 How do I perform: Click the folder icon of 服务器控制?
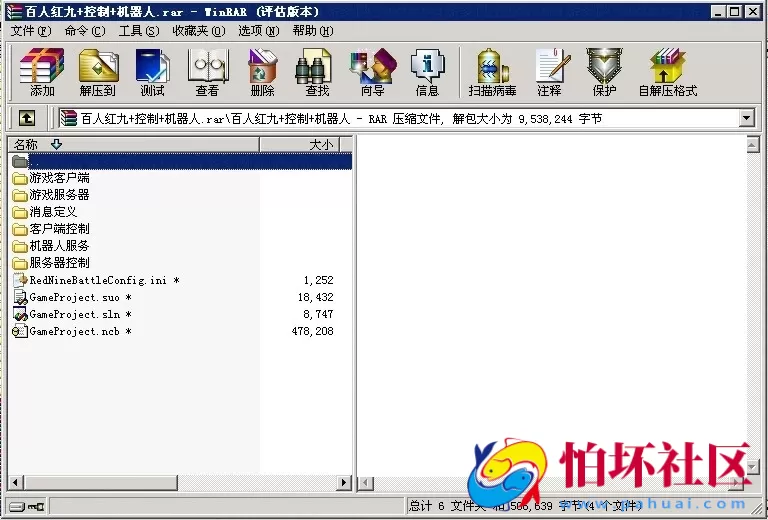pos(20,263)
